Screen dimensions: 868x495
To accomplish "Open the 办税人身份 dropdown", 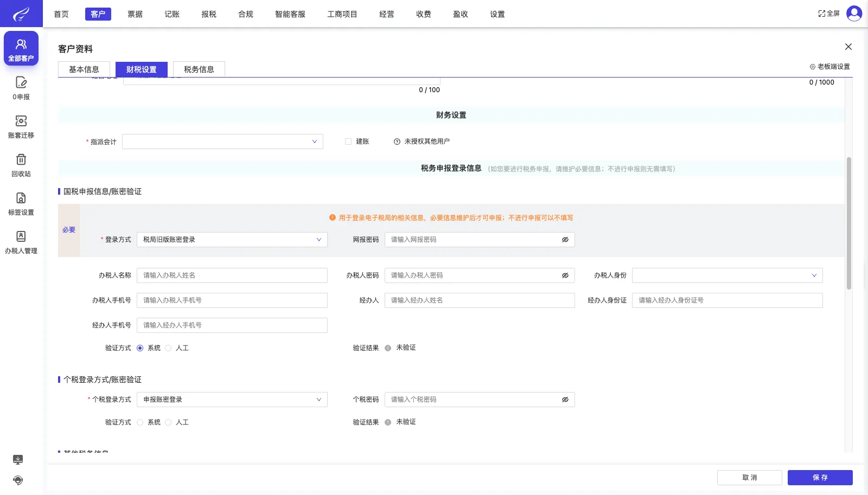I will (727, 275).
